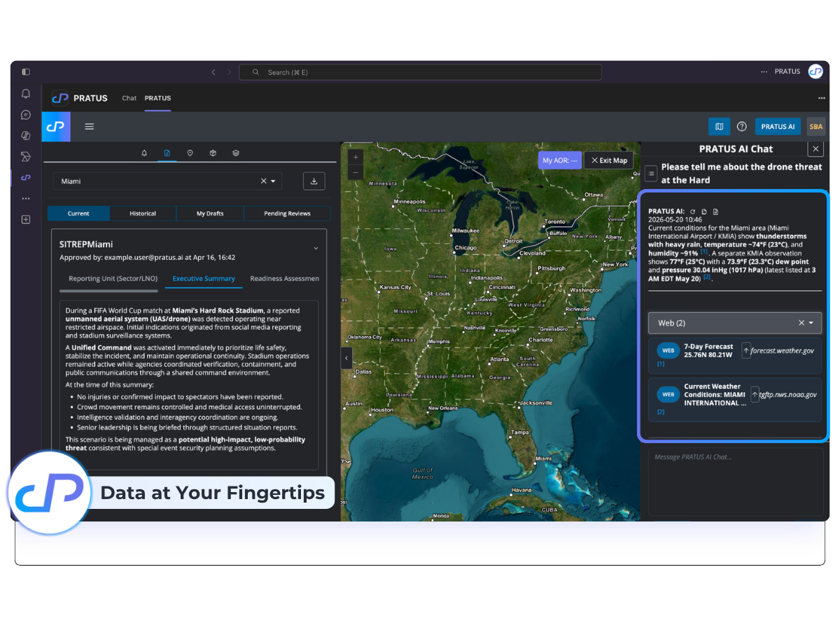840x630 pixels.
Task: Zoom out on the map
Action: (x=356, y=172)
